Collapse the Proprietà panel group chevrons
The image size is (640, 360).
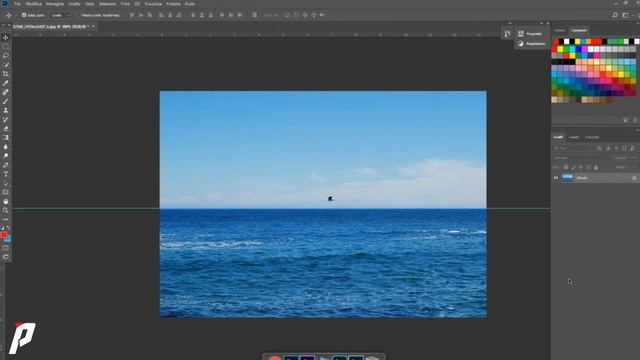pyautogui.click(x=542, y=23)
